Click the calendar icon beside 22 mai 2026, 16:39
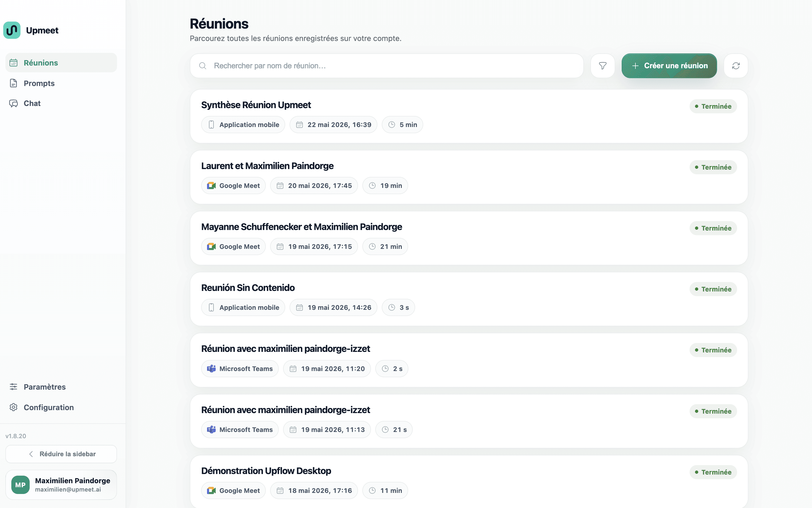The image size is (812, 508). tap(299, 125)
